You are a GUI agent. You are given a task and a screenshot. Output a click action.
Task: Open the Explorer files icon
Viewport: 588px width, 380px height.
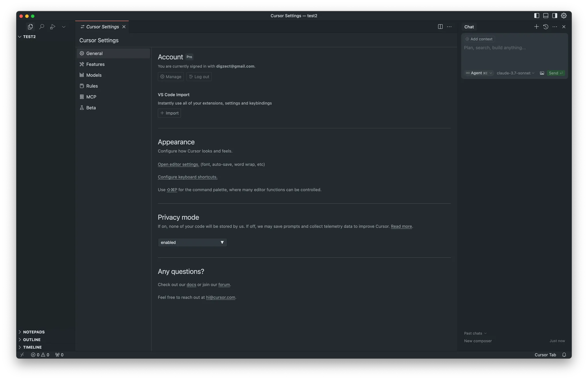tap(30, 27)
